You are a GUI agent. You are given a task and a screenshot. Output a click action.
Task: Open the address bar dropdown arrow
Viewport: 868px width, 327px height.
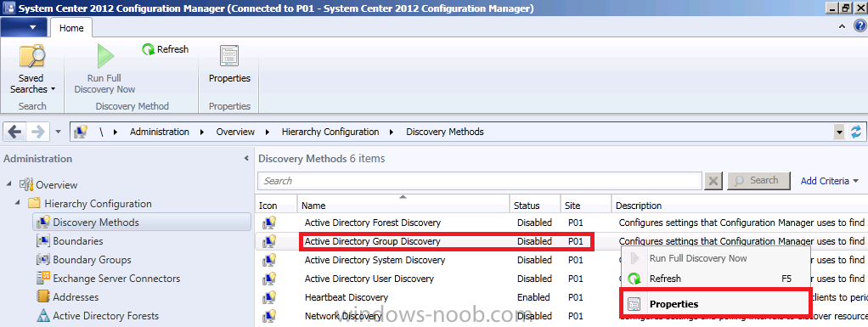(x=840, y=132)
